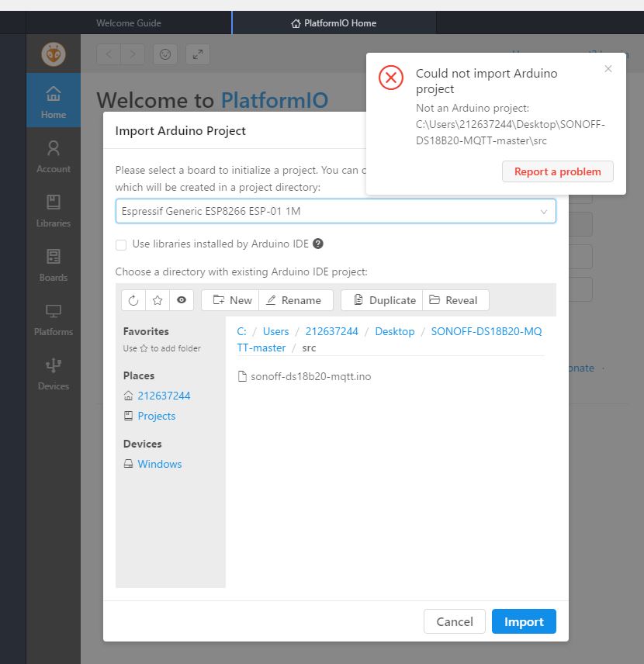This screenshot has height=664, width=644.
Task: Open the Account sidebar section
Action: (x=54, y=157)
